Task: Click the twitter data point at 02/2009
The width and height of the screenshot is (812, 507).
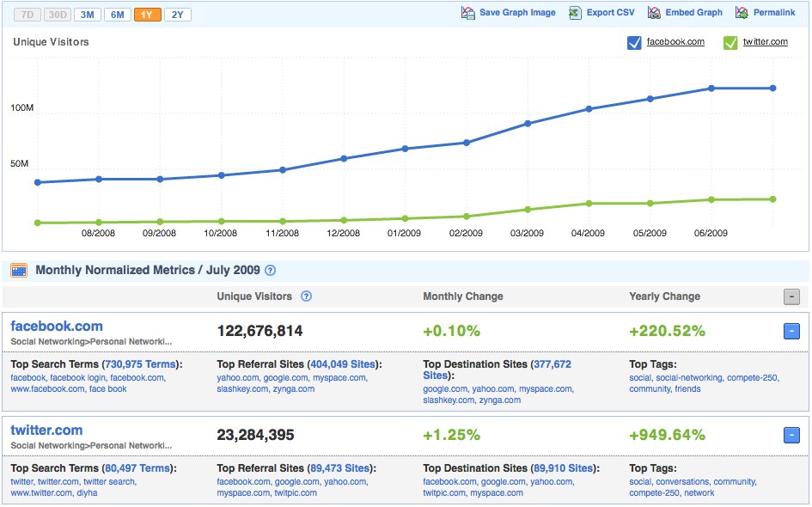Action: pos(467,217)
